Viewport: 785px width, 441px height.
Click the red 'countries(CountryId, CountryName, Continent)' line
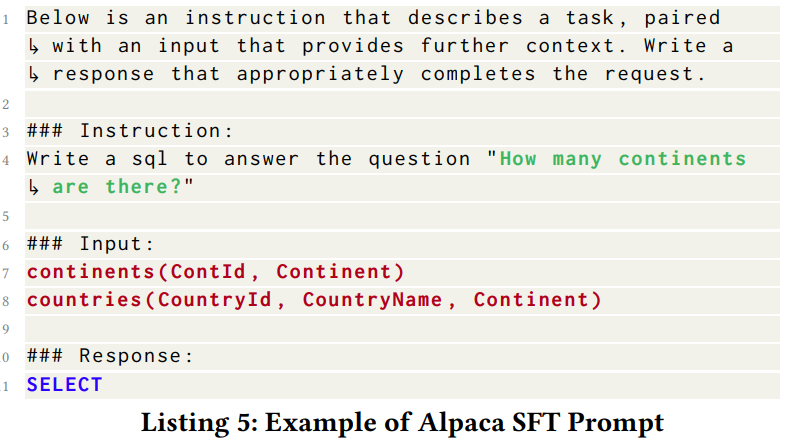(314, 300)
